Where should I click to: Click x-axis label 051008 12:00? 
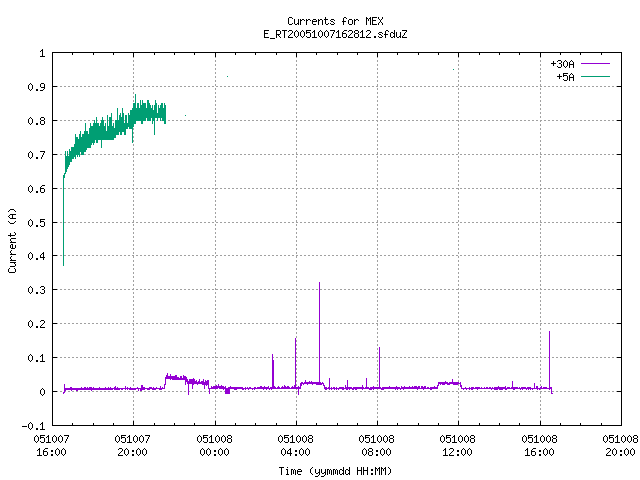(x=458, y=445)
